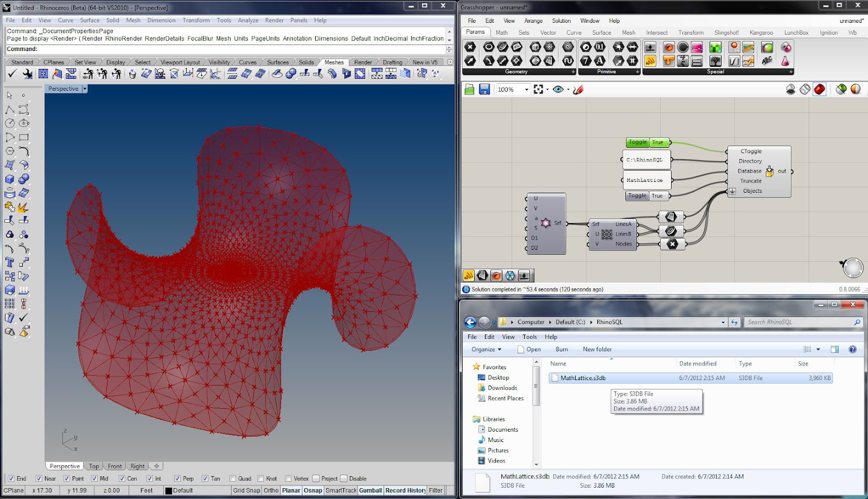
Task: Expand the Organize dropdown in Explorer
Action: (486, 350)
